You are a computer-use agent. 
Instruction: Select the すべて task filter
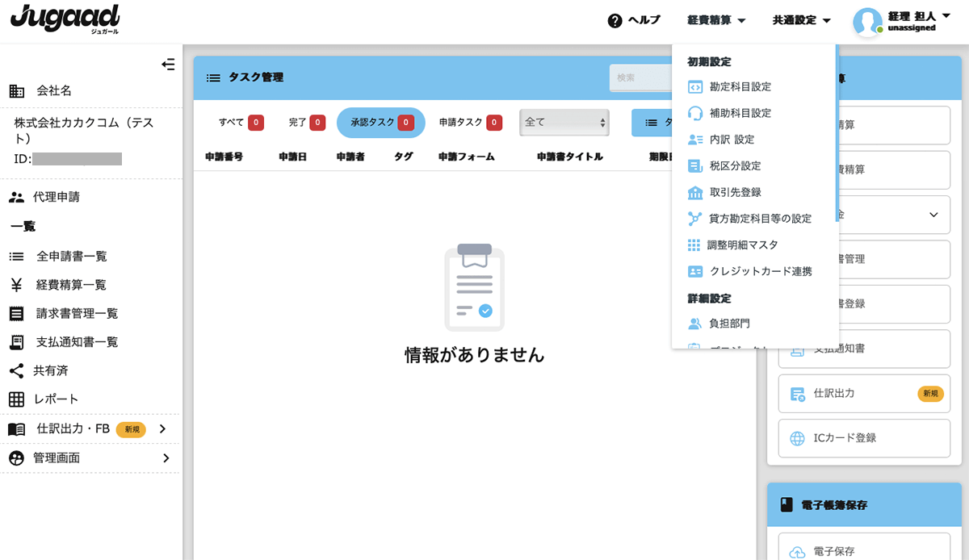[240, 123]
